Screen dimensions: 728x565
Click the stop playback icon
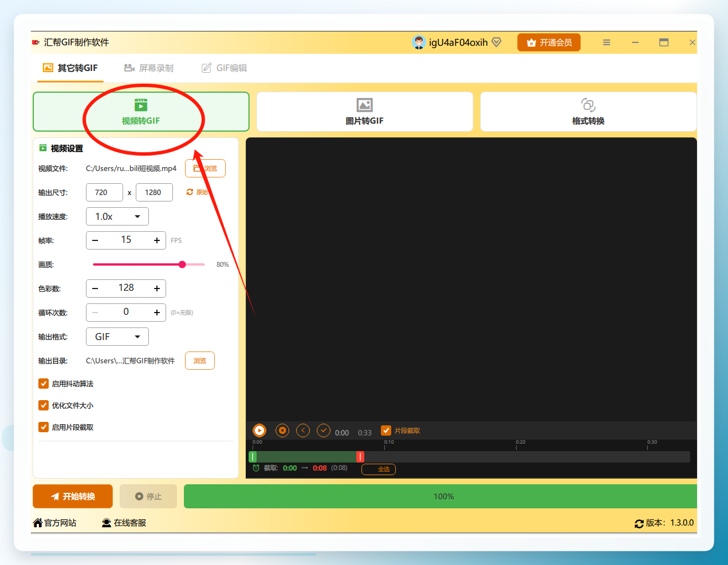282,430
